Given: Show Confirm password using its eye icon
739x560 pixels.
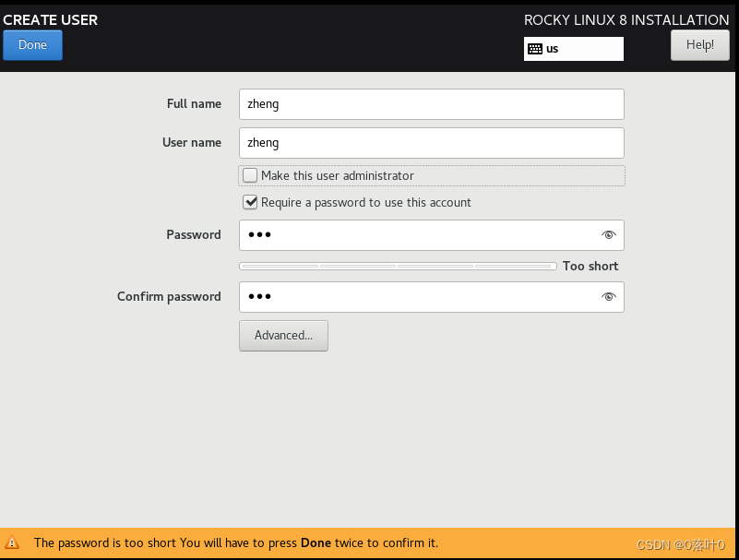Looking at the screenshot, I should [x=608, y=296].
